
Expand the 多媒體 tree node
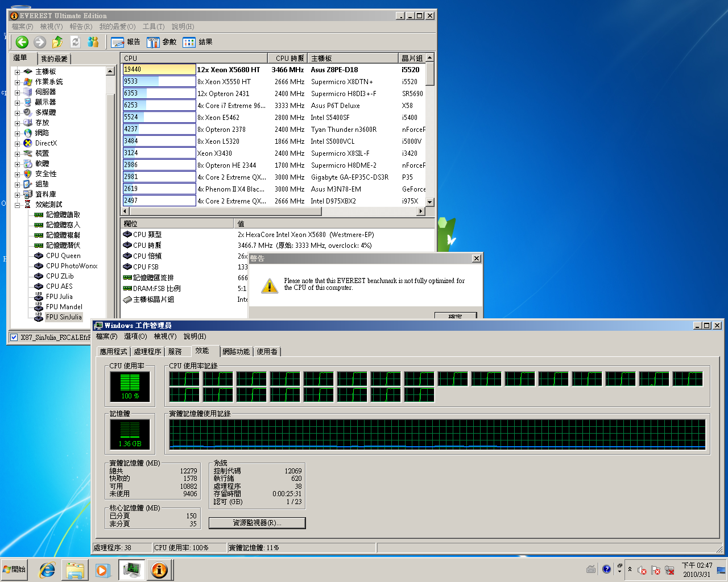pos(17,113)
